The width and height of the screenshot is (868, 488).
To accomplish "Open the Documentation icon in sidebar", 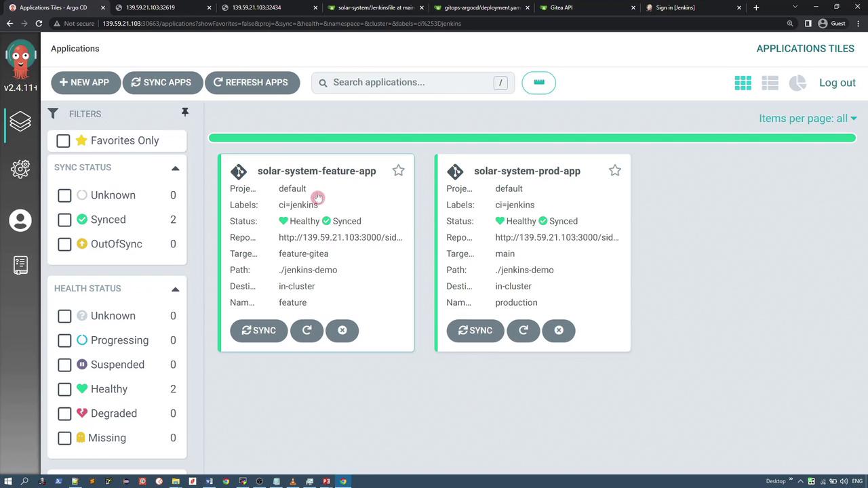I will [x=20, y=265].
